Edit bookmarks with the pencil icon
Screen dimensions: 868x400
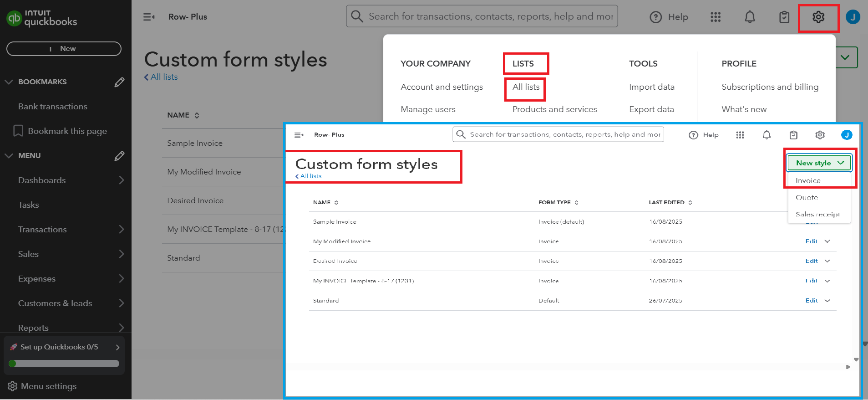tap(119, 82)
